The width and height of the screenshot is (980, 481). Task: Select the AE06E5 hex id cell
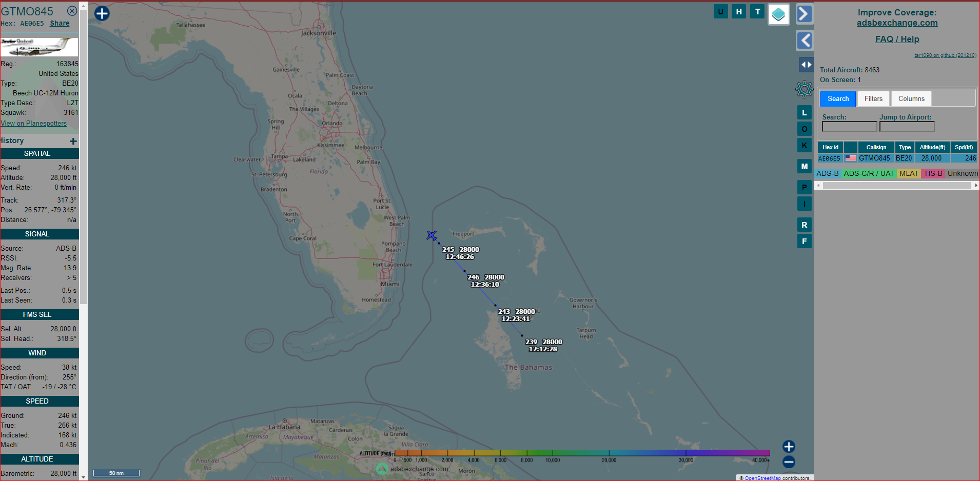coord(829,158)
